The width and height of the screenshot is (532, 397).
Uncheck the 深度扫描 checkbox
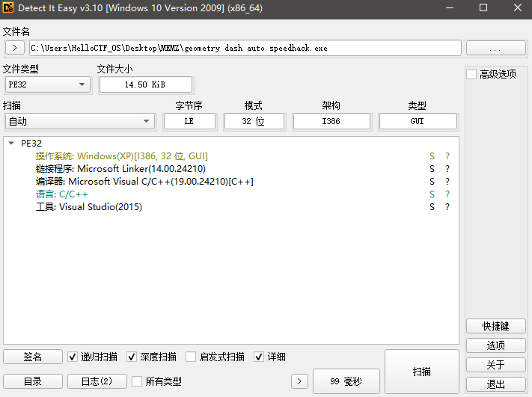[132, 357]
